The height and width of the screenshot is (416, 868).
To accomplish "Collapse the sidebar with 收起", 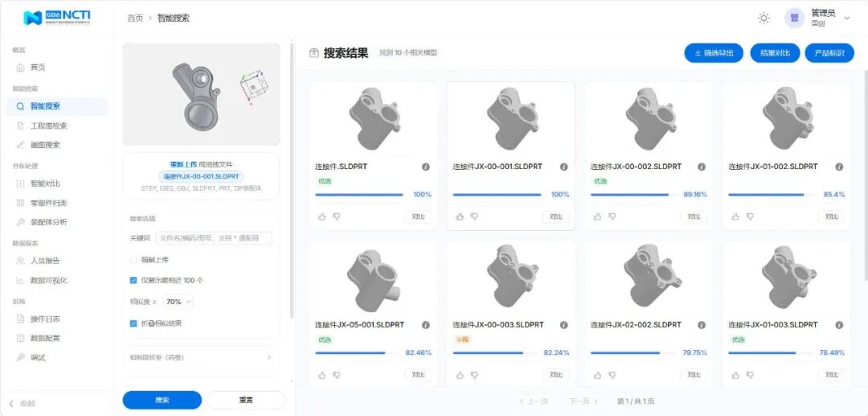I will coord(22,403).
